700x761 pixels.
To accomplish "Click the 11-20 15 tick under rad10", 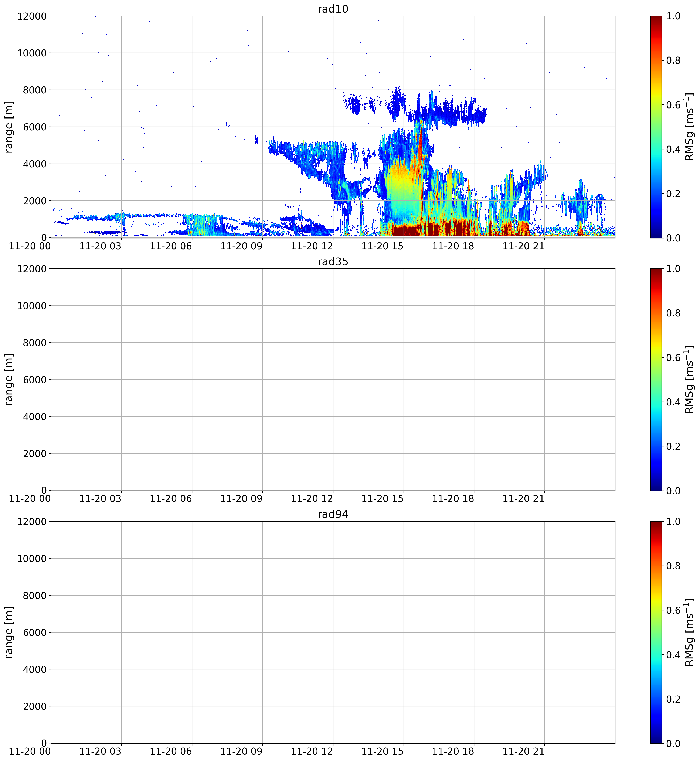I will coord(383,246).
